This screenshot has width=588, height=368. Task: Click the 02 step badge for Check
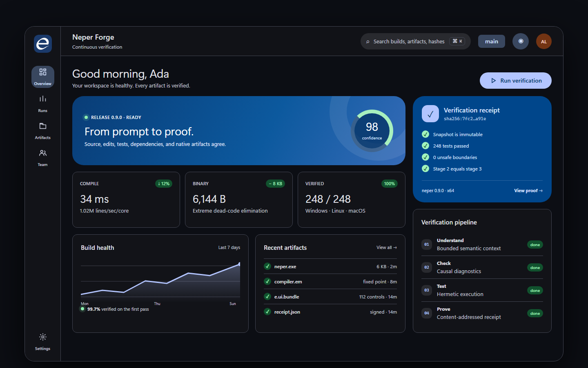tap(427, 267)
